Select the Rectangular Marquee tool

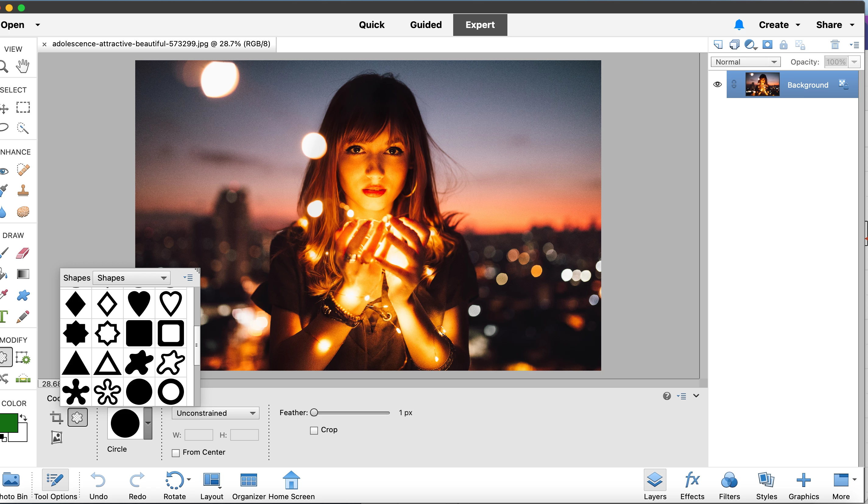(x=23, y=107)
